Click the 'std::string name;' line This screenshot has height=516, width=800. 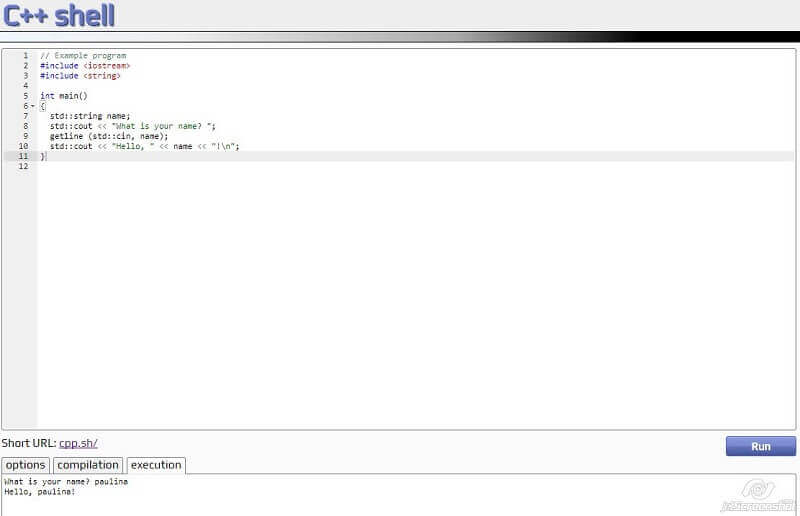90,116
